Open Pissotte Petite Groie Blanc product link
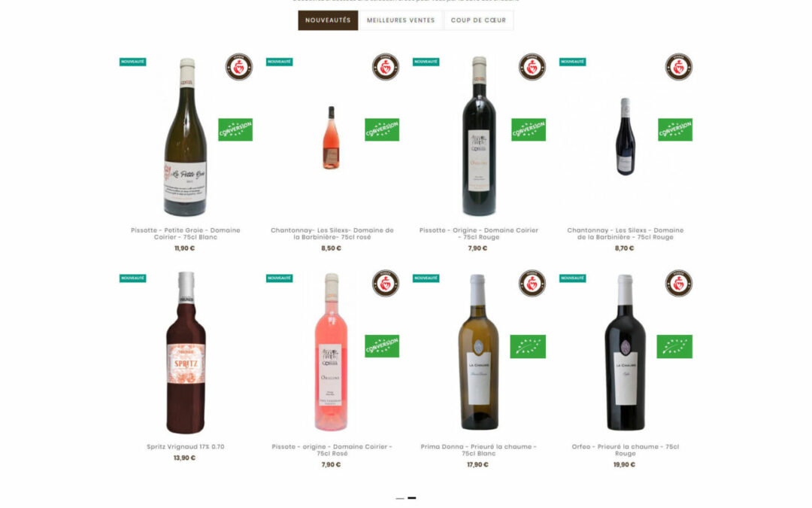The width and height of the screenshot is (812, 508). [x=186, y=234]
